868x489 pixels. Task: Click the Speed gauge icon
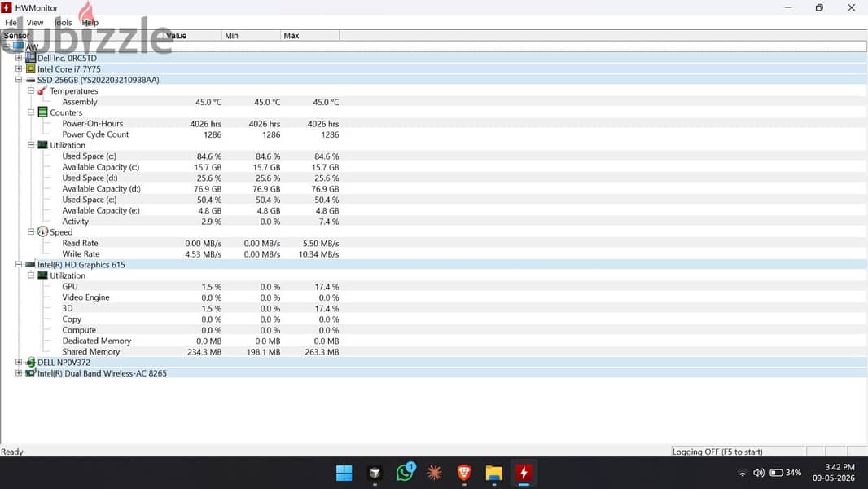(x=42, y=231)
